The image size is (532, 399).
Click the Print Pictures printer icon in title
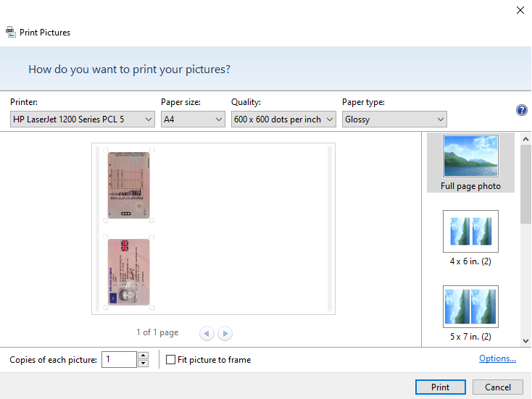coord(11,32)
